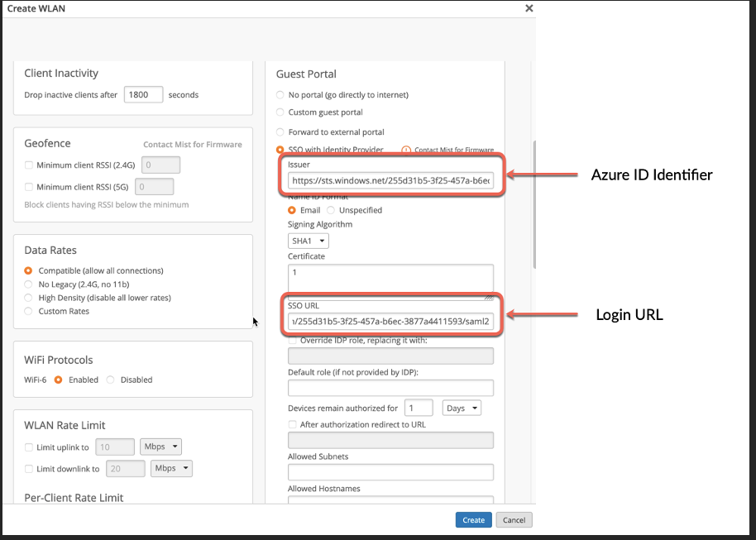Open the SHA1 Signing Algorithm dropdown

[x=308, y=241]
